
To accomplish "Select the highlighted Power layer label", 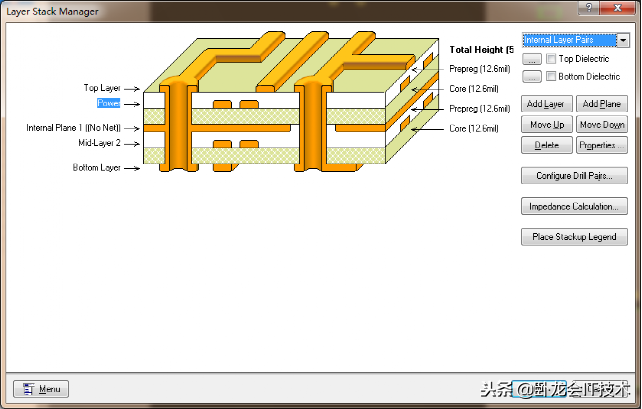I will pyautogui.click(x=109, y=103).
